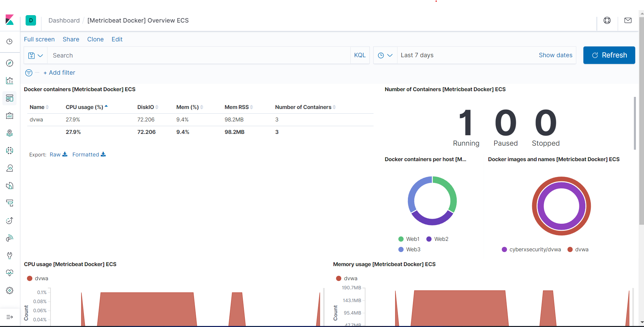Open Discover using the compass icon
The width and height of the screenshot is (644, 327).
9,63
